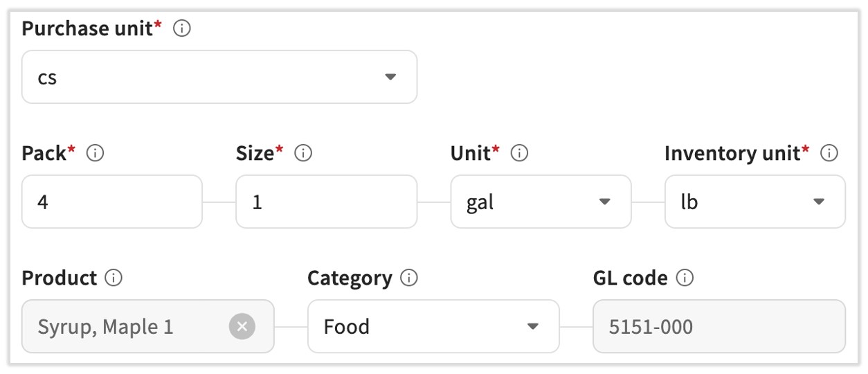The height and width of the screenshot is (374, 868).
Task: Focus the Size input field
Action: [326, 202]
